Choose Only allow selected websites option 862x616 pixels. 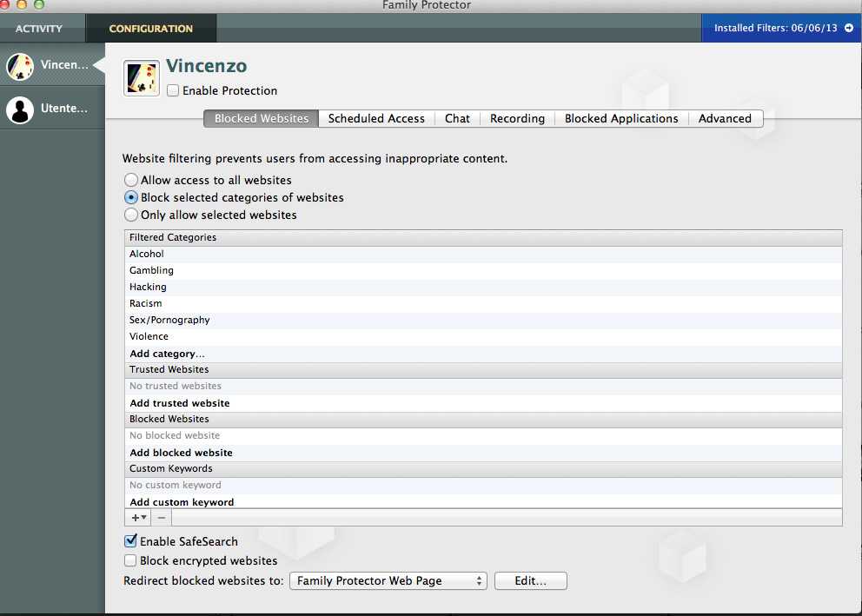[131, 215]
